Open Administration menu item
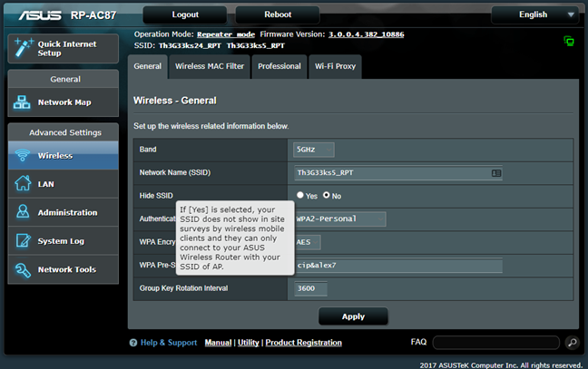 (x=64, y=212)
